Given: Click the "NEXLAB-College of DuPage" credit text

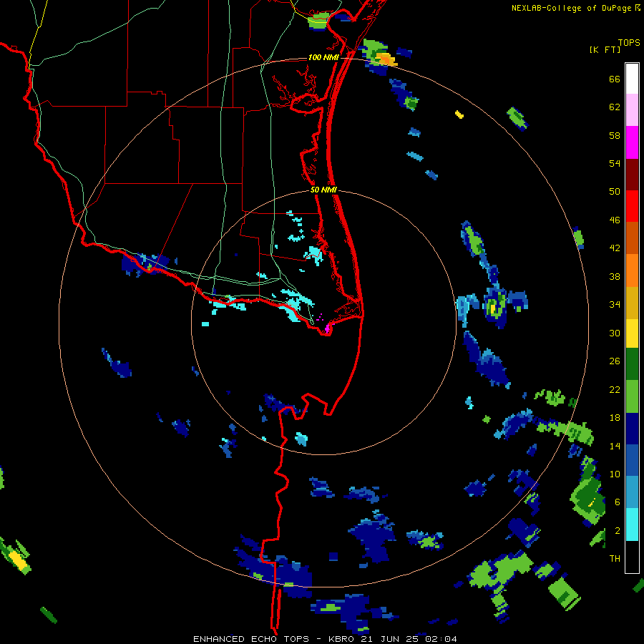Looking at the screenshot, I should pyautogui.click(x=571, y=8).
